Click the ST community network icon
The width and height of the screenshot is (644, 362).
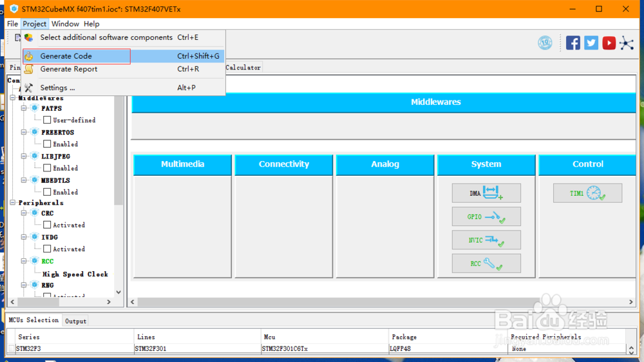coord(627,43)
